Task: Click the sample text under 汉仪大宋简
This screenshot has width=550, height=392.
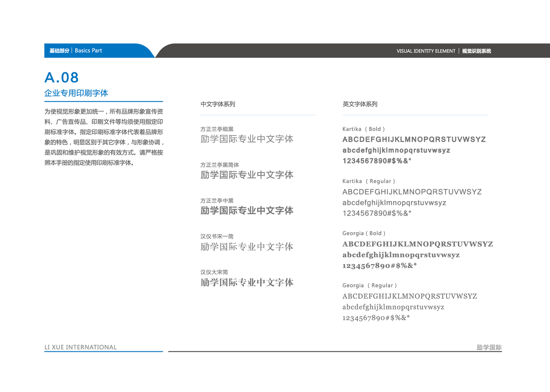Action: pyautogui.click(x=247, y=283)
